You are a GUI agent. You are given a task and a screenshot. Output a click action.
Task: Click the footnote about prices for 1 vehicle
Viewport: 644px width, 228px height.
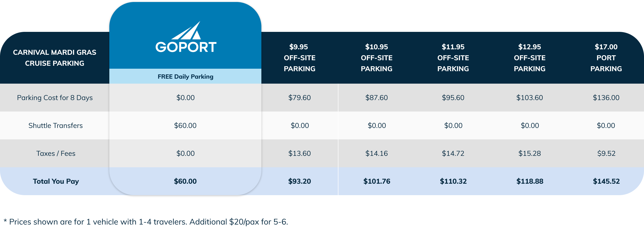click(146, 222)
